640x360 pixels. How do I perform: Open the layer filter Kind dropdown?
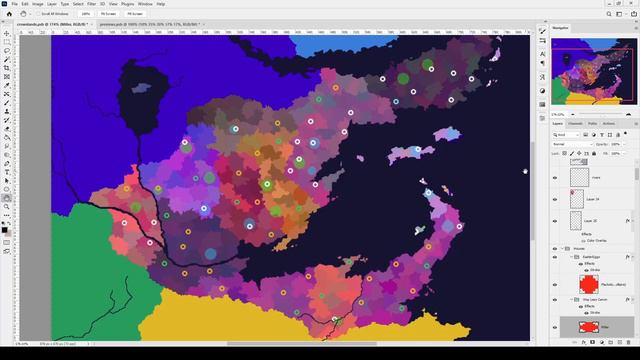(566, 135)
